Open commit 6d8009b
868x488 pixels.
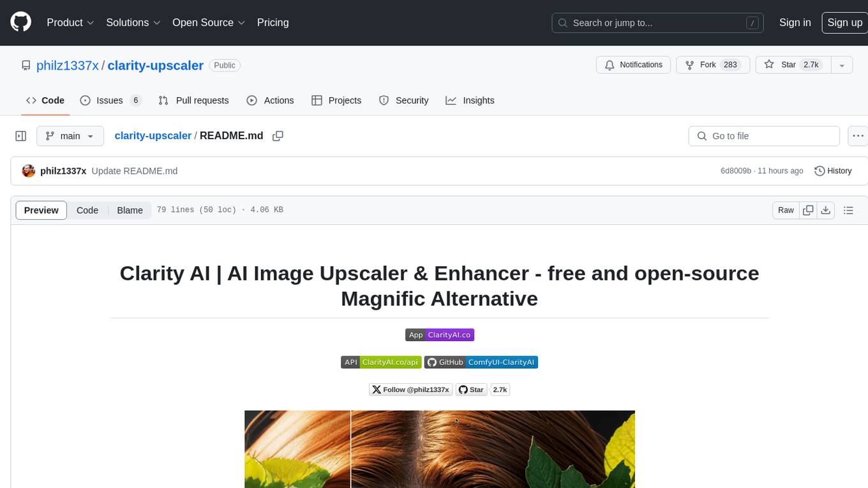(736, 171)
